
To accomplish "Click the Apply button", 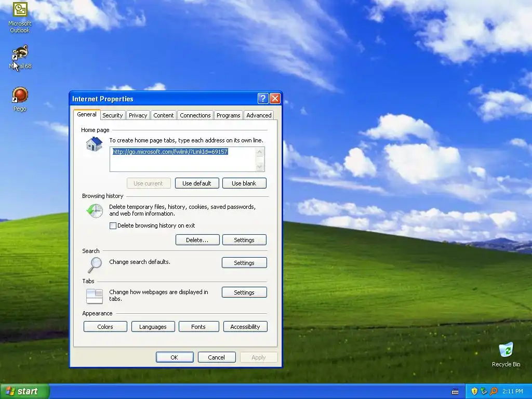I will click(259, 357).
